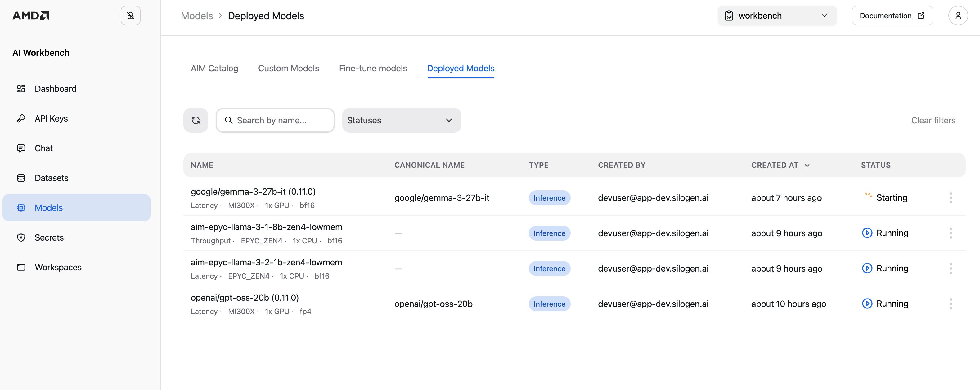Viewport: 980px width, 390px height.
Task: Expand the Statuses filter dropdown
Action: (401, 120)
